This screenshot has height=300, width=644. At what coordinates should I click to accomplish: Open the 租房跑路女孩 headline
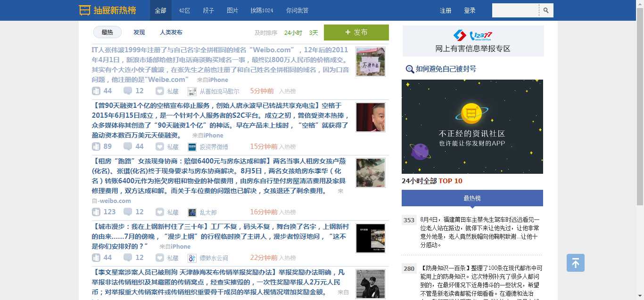click(x=220, y=176)
